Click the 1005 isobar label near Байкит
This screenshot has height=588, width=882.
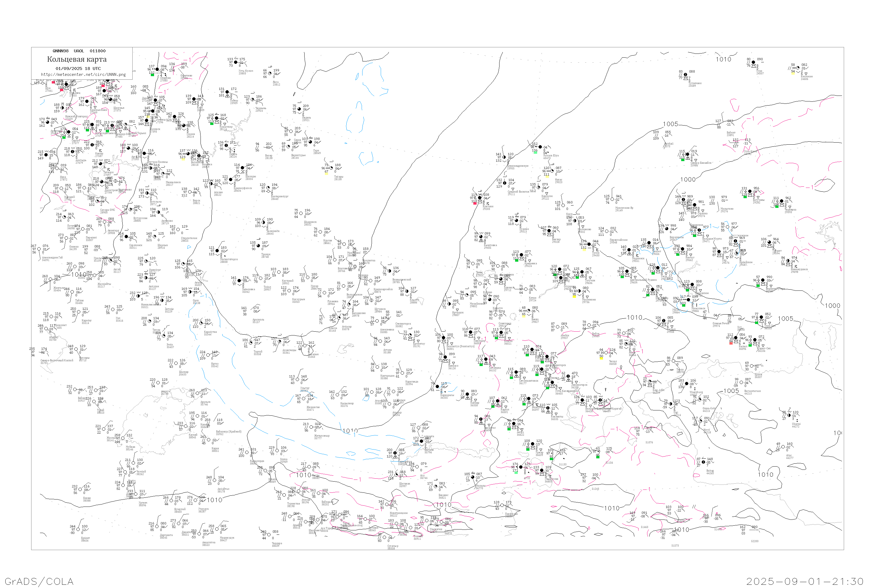(671, 124)
